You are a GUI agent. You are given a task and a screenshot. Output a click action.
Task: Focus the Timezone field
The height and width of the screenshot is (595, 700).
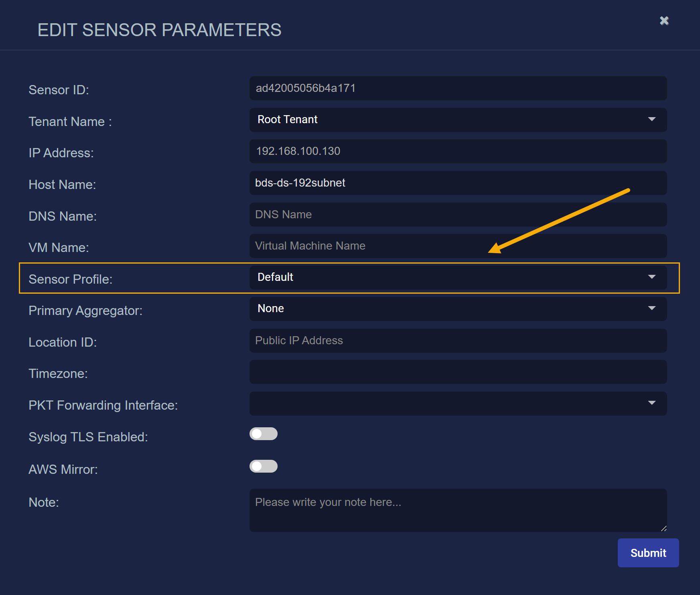458,372
